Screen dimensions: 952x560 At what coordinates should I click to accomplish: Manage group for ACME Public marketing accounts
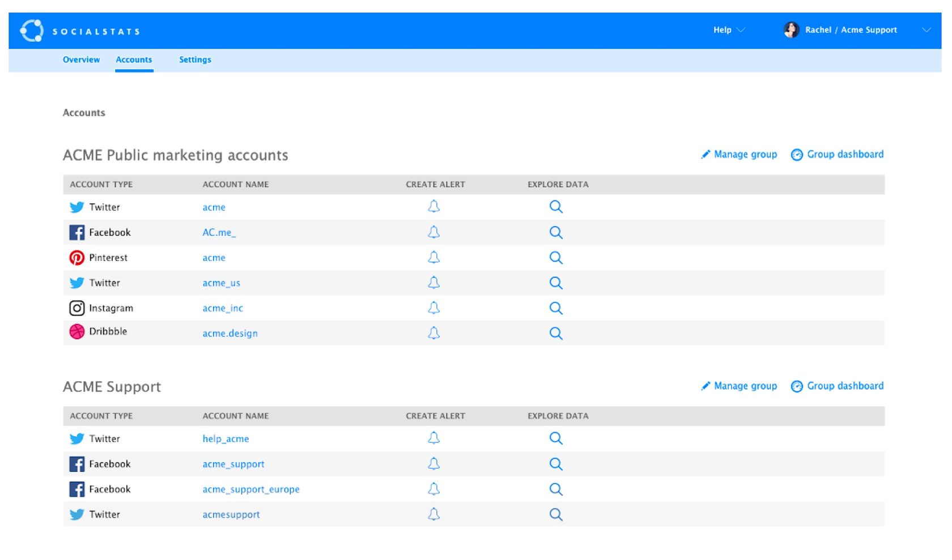pyautogui.click(x=739, y=155)
